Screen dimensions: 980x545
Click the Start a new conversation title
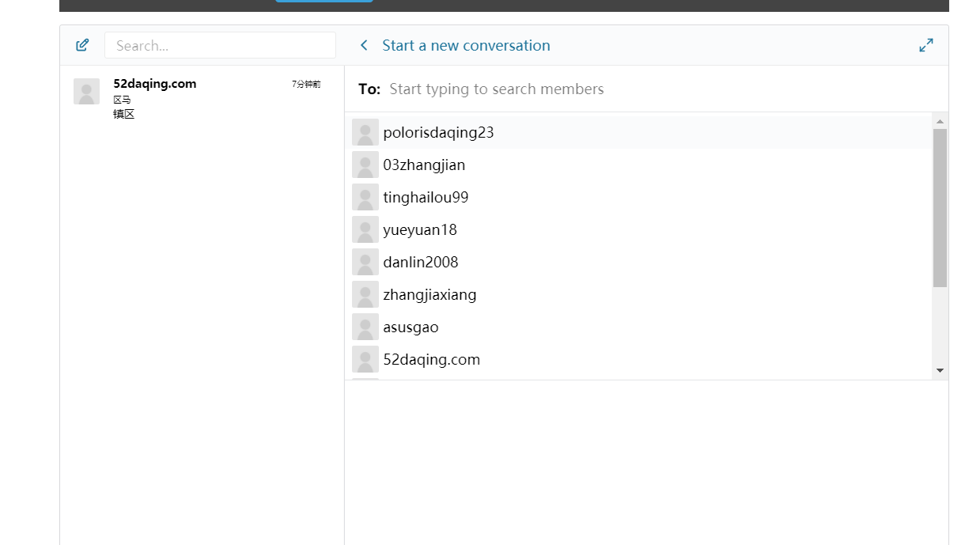pyautogui.click(x=466, y=45)
